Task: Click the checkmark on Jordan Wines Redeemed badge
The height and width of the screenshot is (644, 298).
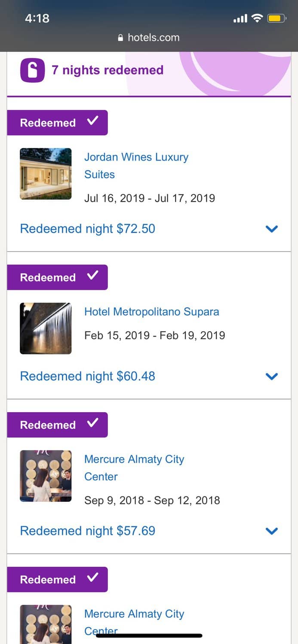Action: pos(92,122)
